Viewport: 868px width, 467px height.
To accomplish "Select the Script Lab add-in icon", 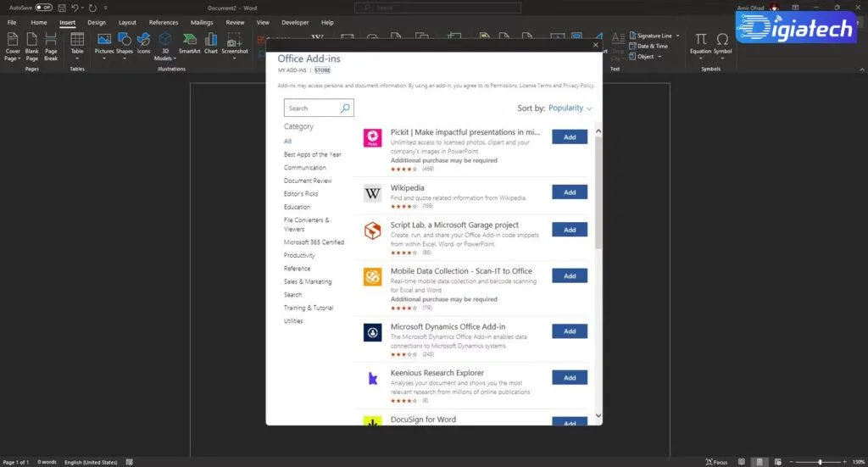I will point(373,231).
